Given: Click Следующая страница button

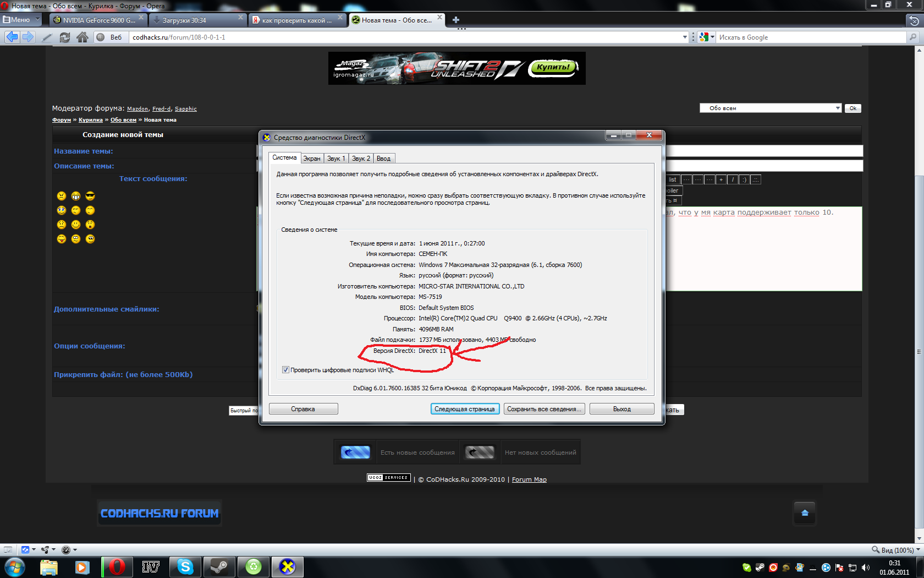Looking at the screenshot, I should click(x=465, y=409).
